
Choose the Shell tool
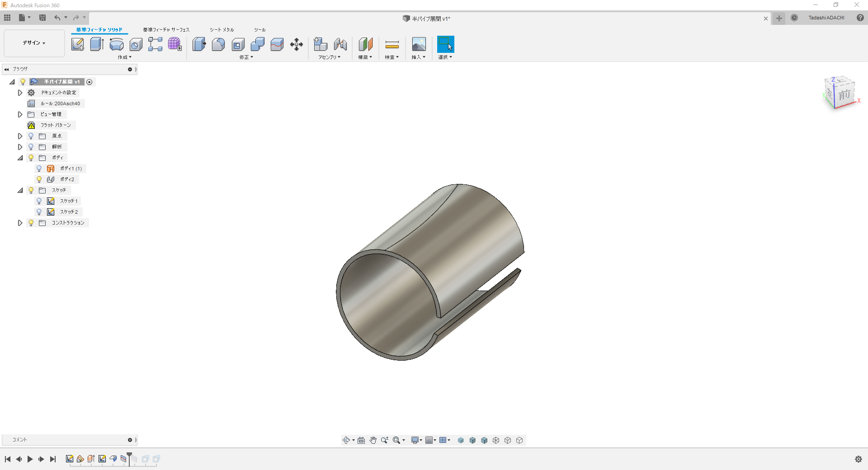coord(238,44)
